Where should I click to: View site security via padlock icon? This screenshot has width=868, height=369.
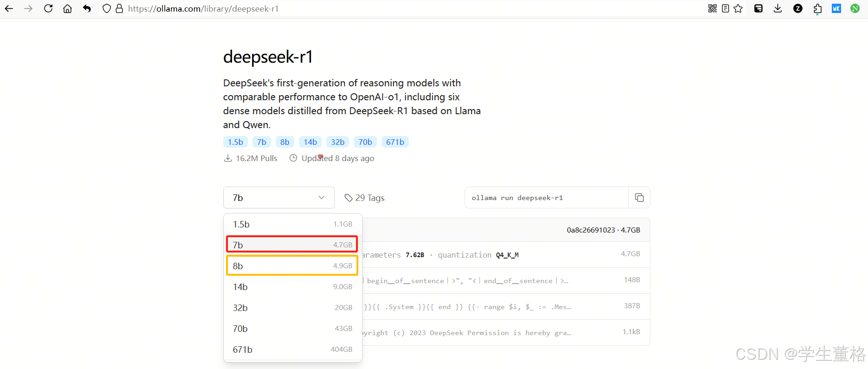pyautogui.click(x=119, y=8)
